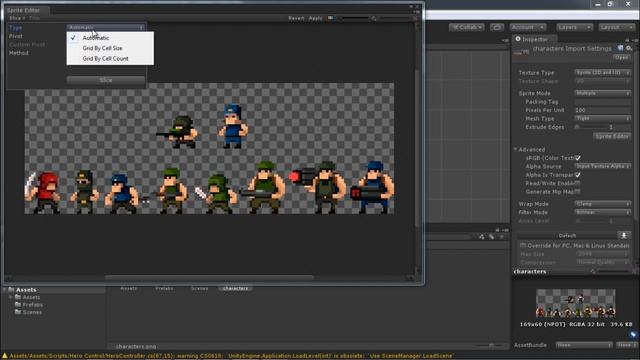
Task: Select the standalone download-arrow platform tab
Action: [x=624, y=236]
